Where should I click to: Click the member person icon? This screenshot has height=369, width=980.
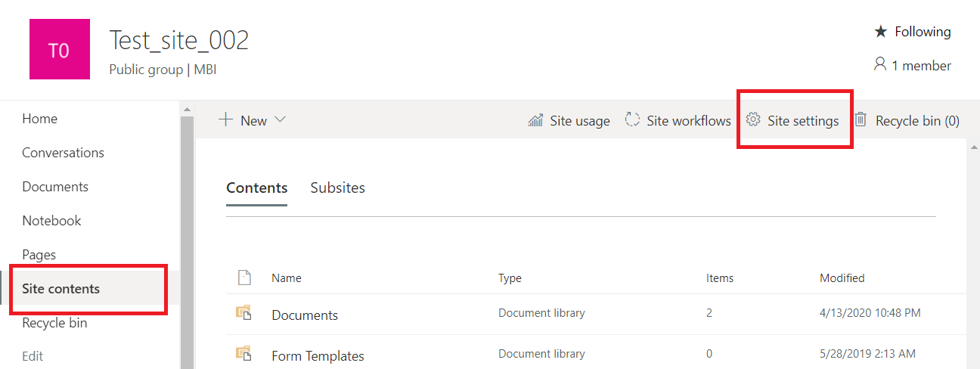pos(879,65)
